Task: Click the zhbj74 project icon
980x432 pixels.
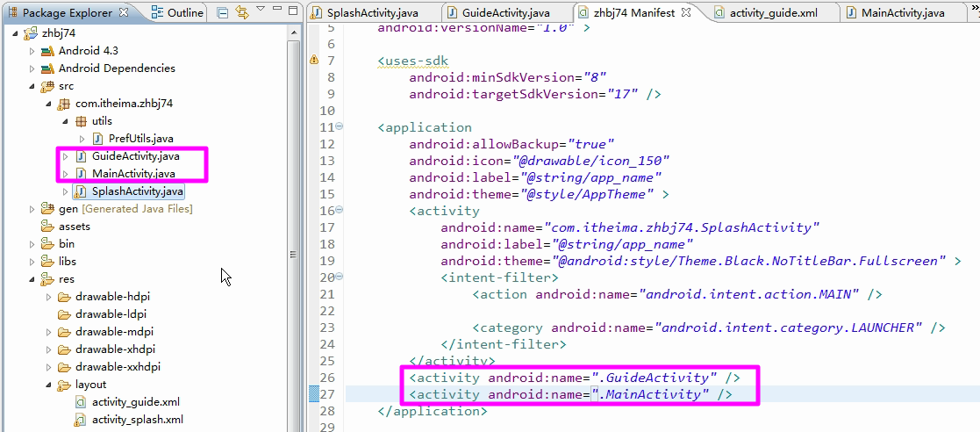Action: point(31,33)
